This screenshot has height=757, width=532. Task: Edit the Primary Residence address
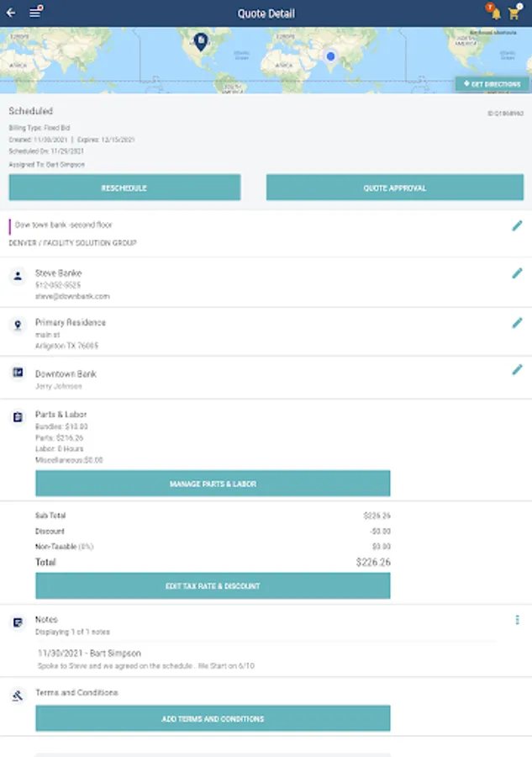pyautogui.click(x=517, y=323)
